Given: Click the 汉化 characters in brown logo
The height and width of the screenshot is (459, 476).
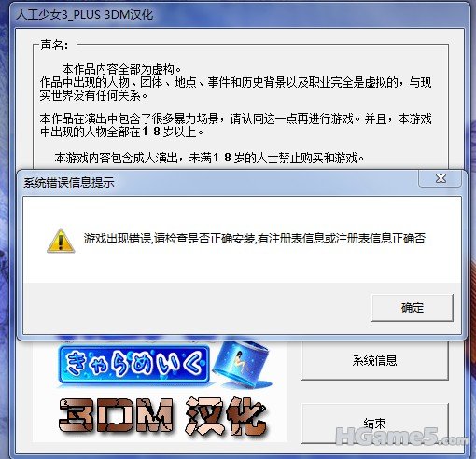Looking at the screenshot, I should pos(226,416).
